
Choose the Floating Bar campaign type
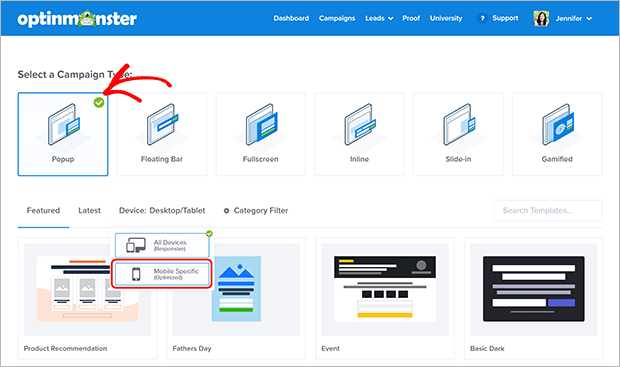click(x=162, y=134)
